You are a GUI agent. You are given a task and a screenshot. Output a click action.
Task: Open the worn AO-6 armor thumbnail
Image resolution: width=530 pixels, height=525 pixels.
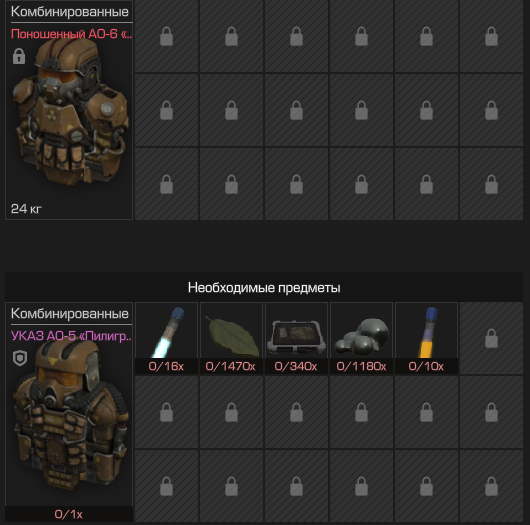click(x=71, y=113)
